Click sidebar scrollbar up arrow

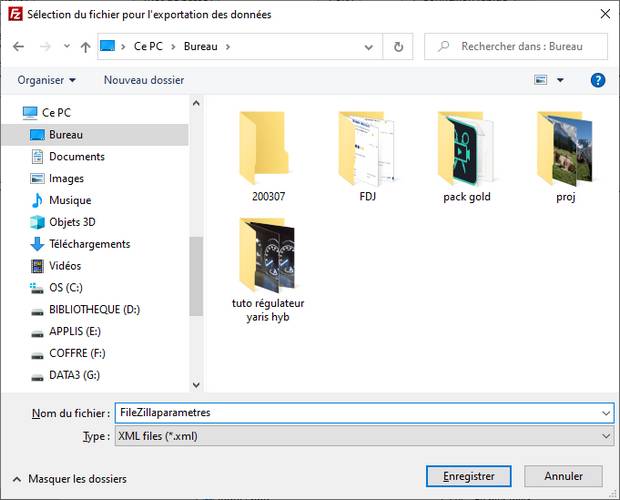pos(196,104)
